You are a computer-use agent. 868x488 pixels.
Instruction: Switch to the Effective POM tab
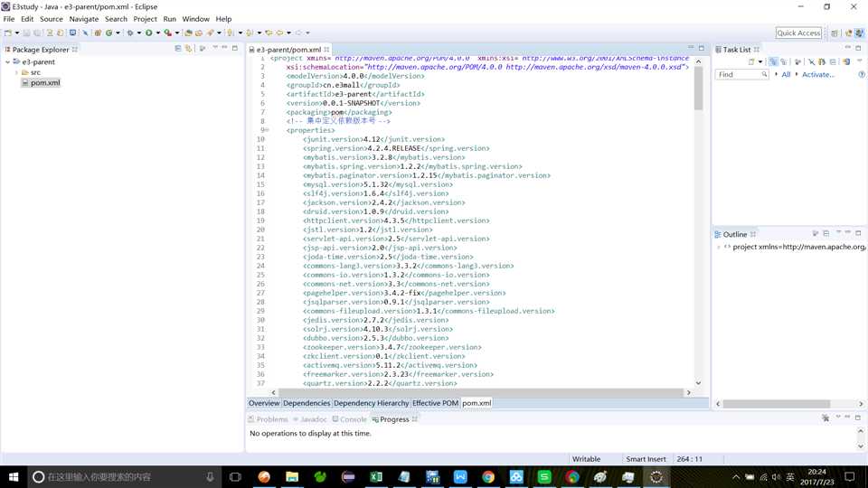click(x=435, y=403)
